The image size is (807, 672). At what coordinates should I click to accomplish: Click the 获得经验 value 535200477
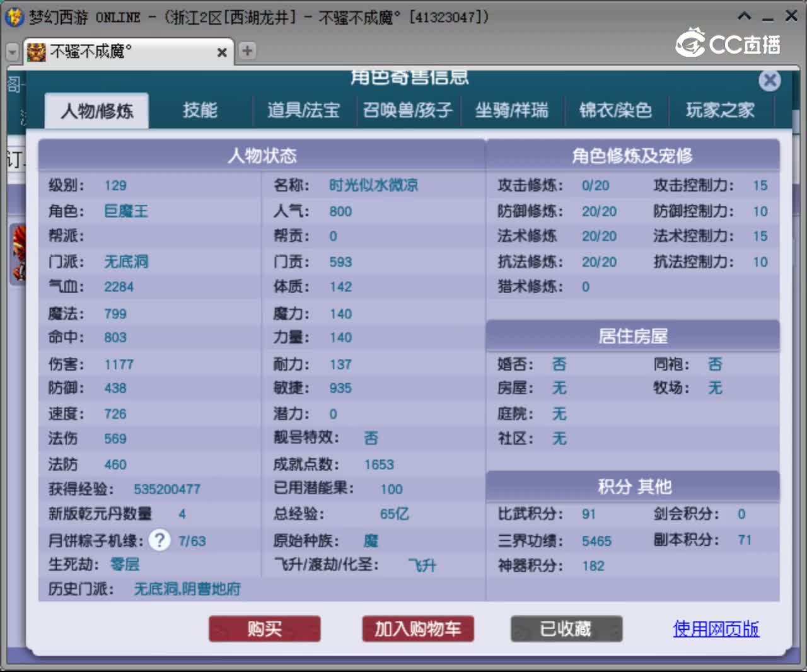(167, 489)
